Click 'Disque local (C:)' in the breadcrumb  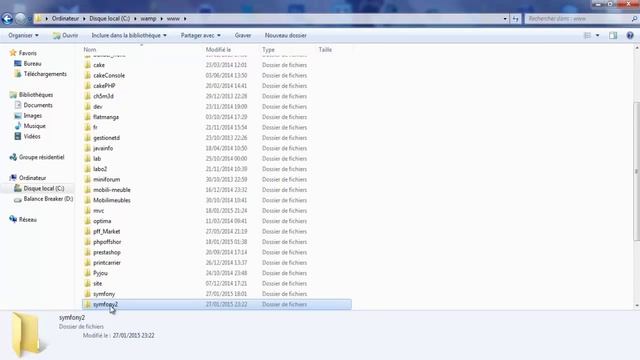(109, 19)
